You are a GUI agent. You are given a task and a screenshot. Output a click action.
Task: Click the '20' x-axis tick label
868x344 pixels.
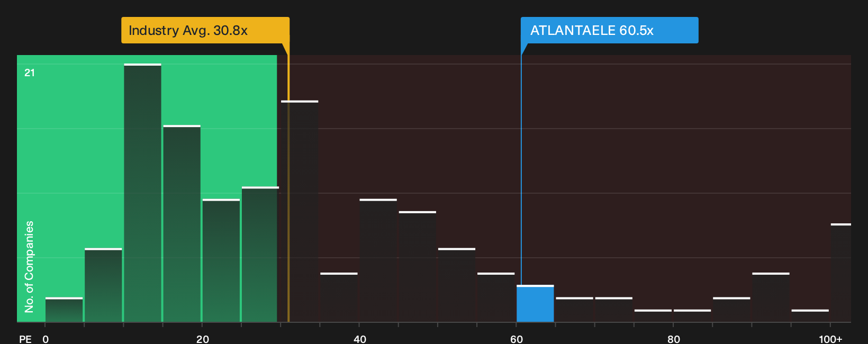tap(202, 339)
